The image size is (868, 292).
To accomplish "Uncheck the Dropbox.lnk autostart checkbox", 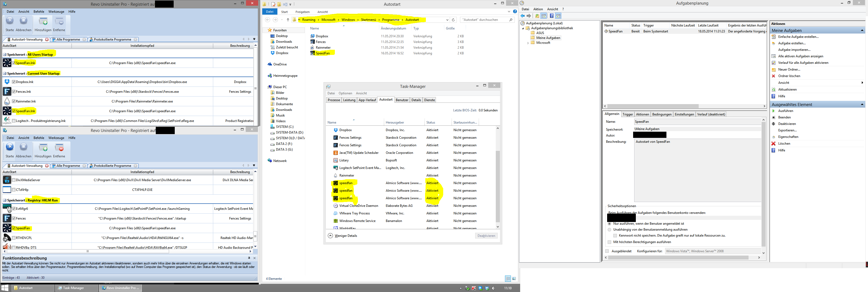I will [14, 82].
